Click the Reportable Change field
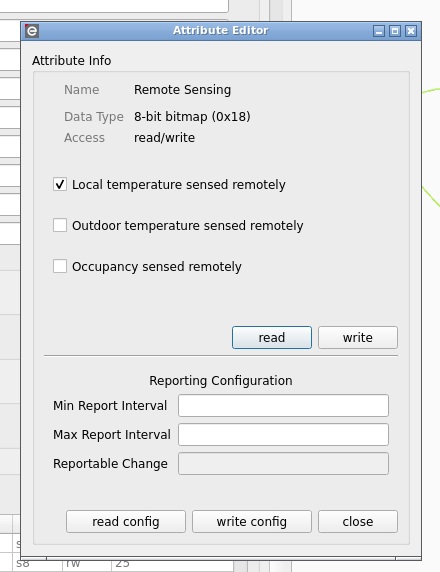Screen dimensions: 440x572 pyautogui.click(x=283, y=464)
